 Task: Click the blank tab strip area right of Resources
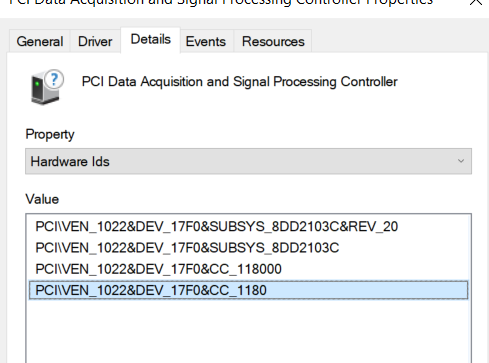(398, 41)
